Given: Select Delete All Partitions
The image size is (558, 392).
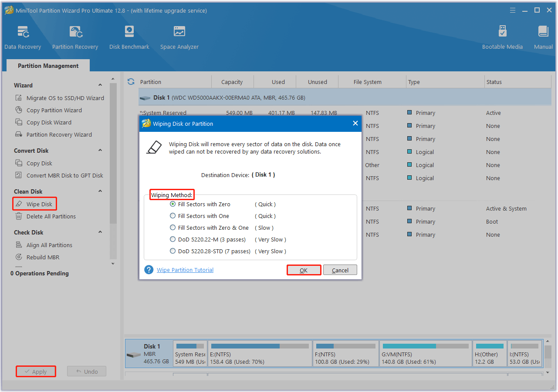Looking at the screenshot, I should [x=45, y=216].
